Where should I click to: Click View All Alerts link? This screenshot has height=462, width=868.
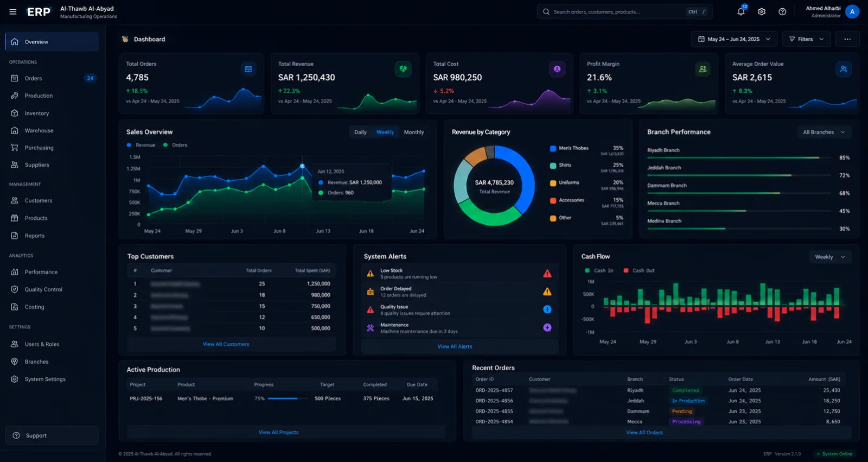tap(455, 346)
